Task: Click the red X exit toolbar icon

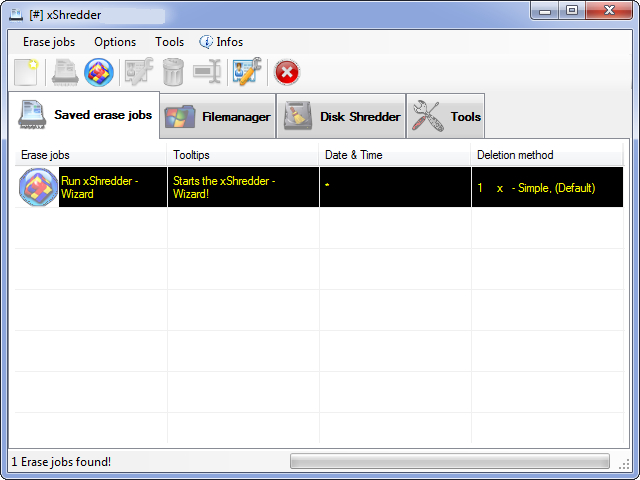Action: click(287, 73)
